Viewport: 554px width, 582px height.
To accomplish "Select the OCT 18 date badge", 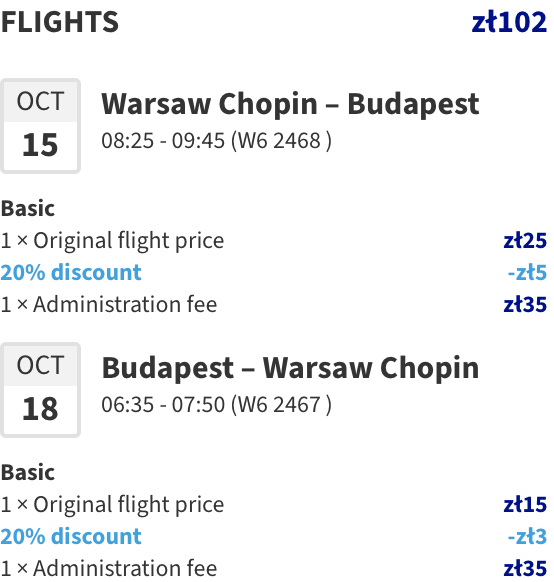I will coord(40,390).
